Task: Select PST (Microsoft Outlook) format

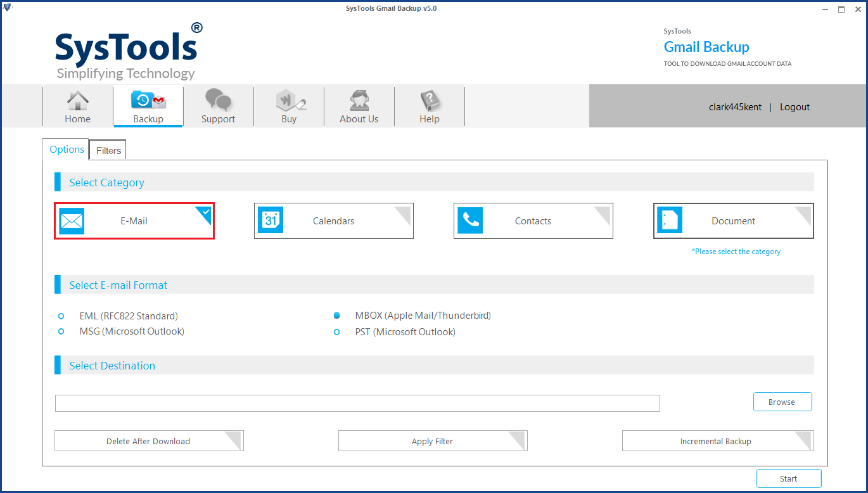Action: 337,332
